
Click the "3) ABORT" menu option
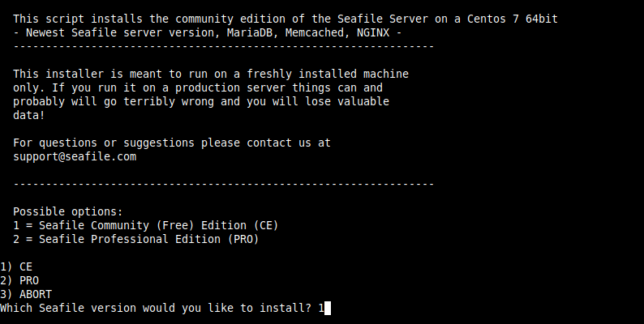(26, 294)
